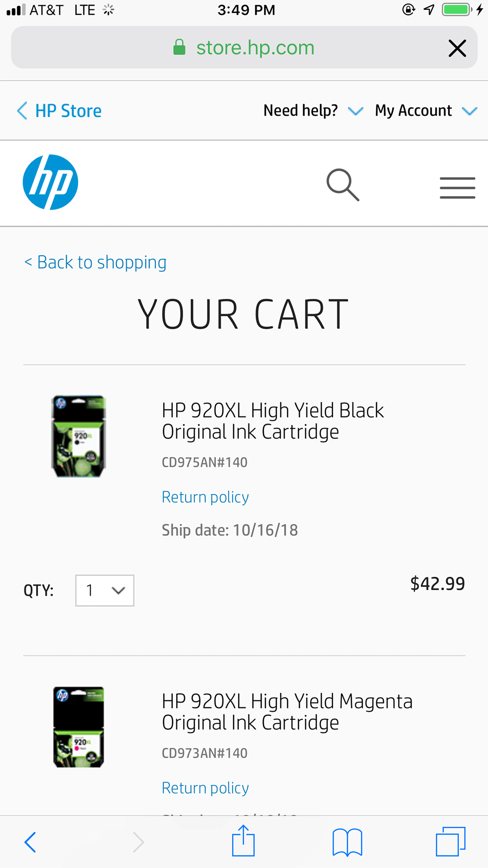Open HP 920XL High Yield Black title

click(272, 421)
